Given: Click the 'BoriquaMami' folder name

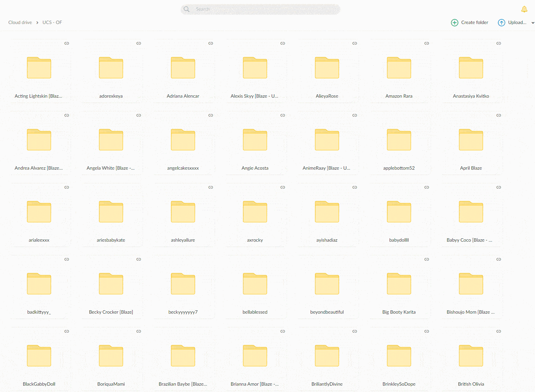Looking at the screenshot, I should (x=111, y=384).
